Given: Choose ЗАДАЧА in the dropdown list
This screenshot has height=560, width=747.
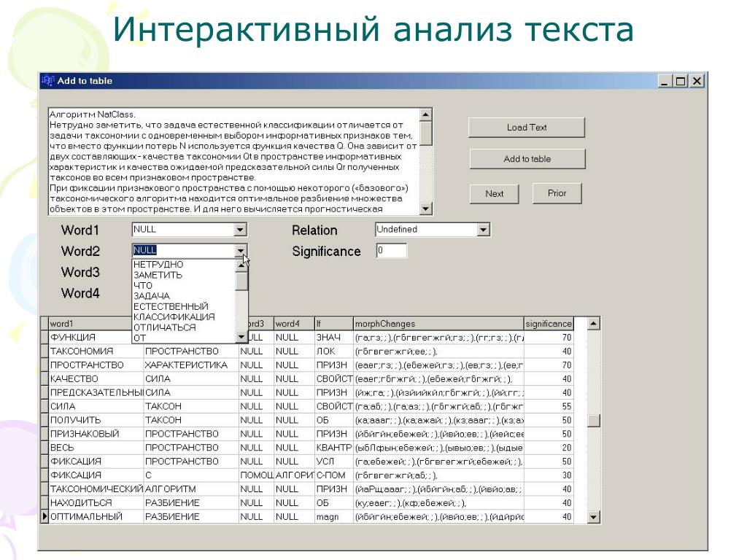Looking at the screenshot, I should pos(183,296).
